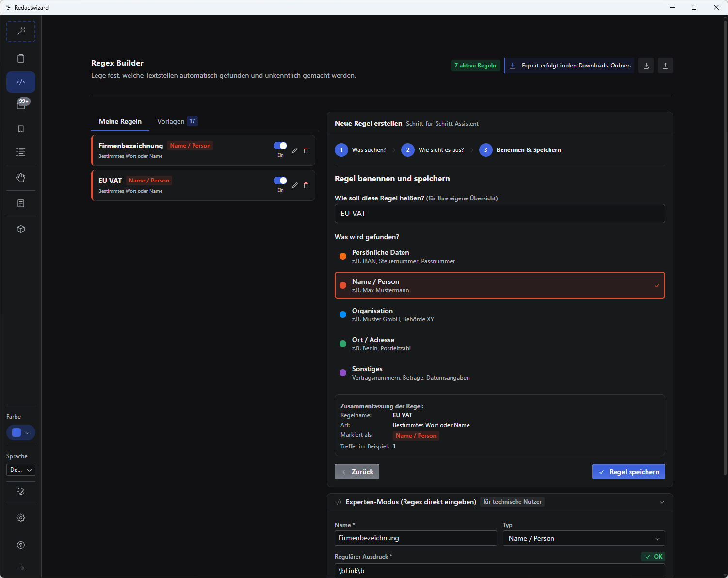This screenshot has height=578, width=728.
Task: Open the list lines icon in sidebar
Action: 21,152
